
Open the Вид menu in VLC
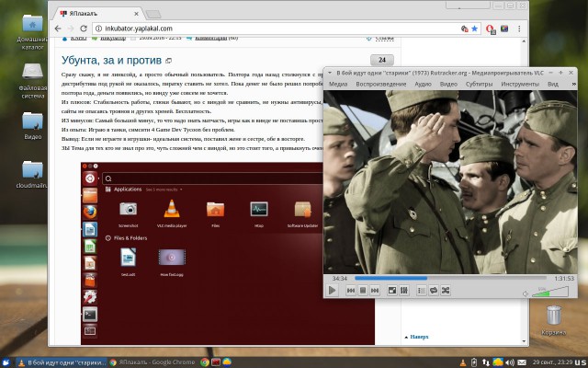tap(553, 84)
